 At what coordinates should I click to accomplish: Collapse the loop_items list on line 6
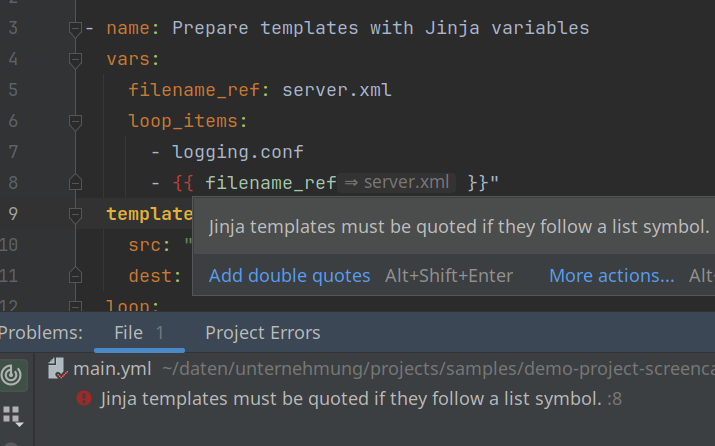coord(75,122)
